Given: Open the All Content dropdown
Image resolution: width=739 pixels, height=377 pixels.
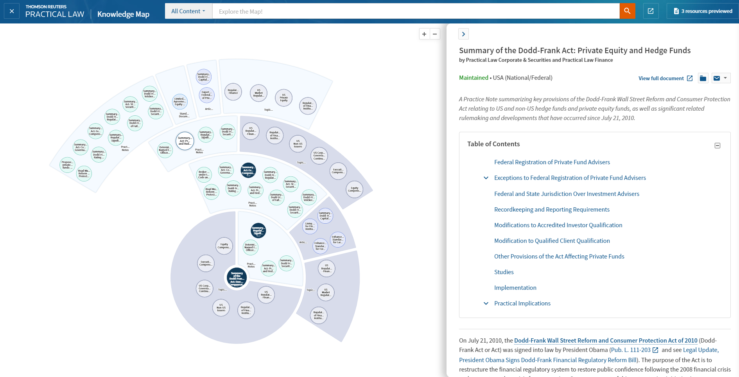Looking at the screenshot, I should point(189,11).
